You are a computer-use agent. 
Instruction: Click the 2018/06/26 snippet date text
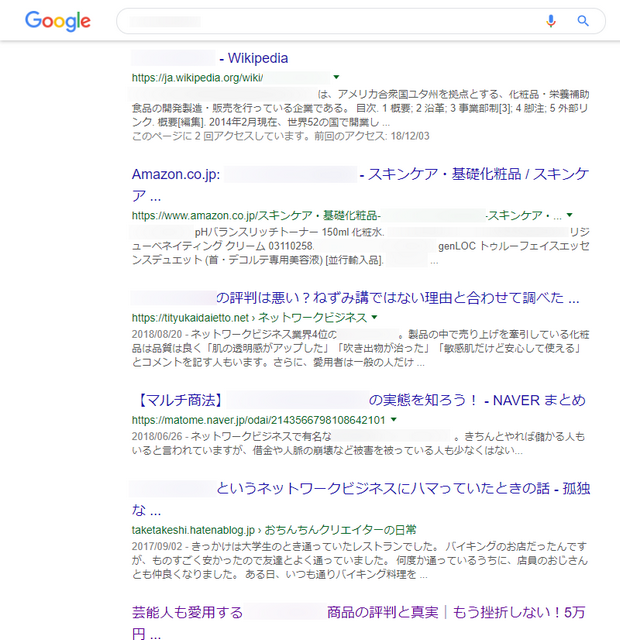[157, 436]
